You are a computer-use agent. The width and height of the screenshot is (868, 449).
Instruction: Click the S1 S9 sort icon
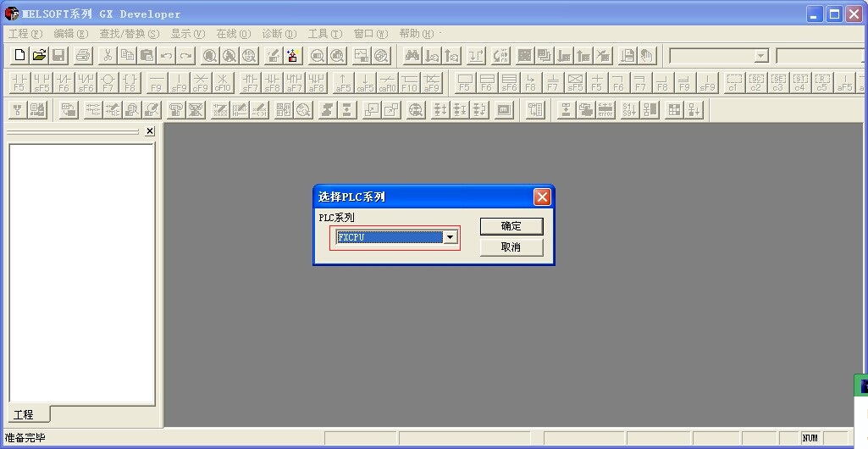click(629, 109)
